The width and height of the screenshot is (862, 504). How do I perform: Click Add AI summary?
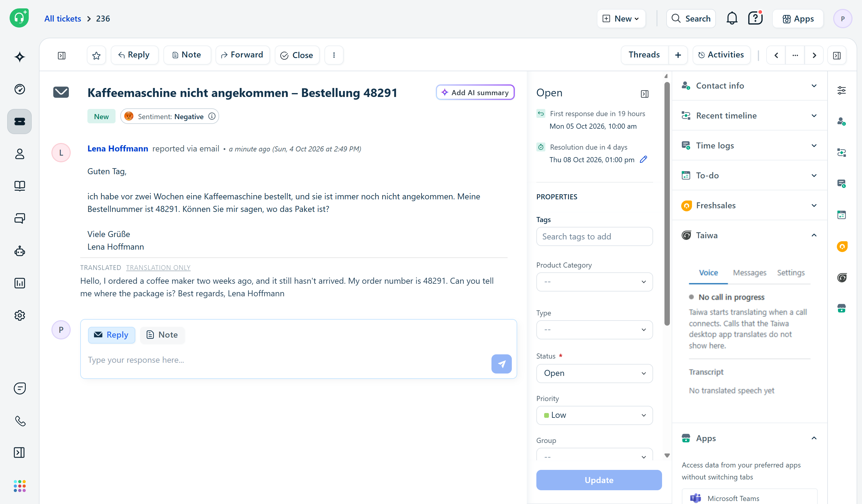475,92
